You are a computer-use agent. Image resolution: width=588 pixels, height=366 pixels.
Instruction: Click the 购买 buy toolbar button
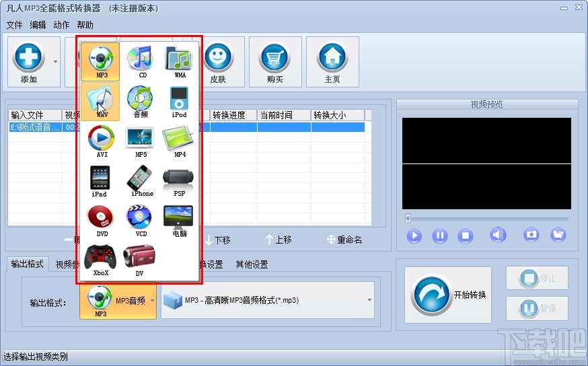coord(275,63)
